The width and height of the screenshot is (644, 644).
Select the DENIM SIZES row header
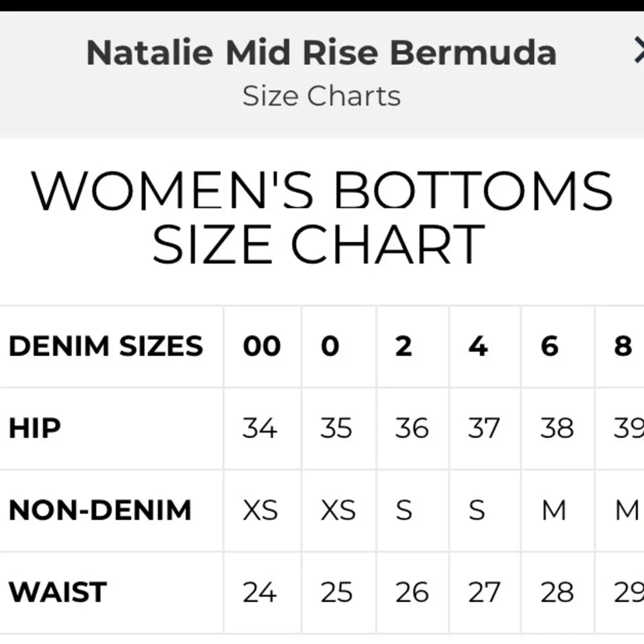[x=106, y=346]
